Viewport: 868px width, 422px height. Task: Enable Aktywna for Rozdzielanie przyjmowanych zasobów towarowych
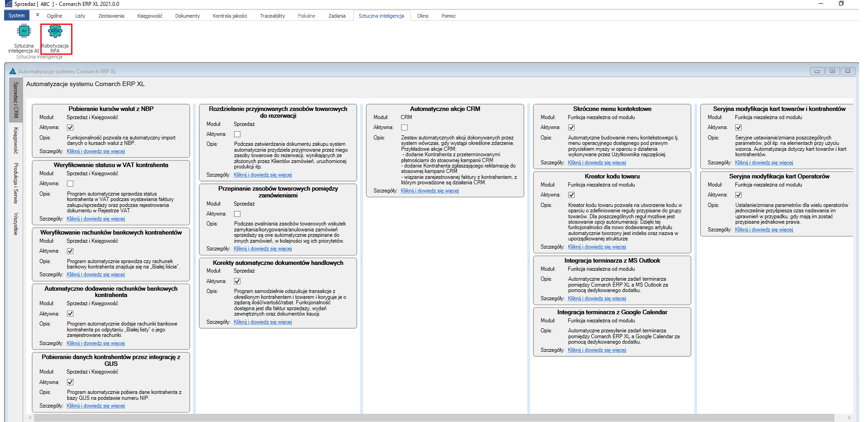(x=237, y=134)
